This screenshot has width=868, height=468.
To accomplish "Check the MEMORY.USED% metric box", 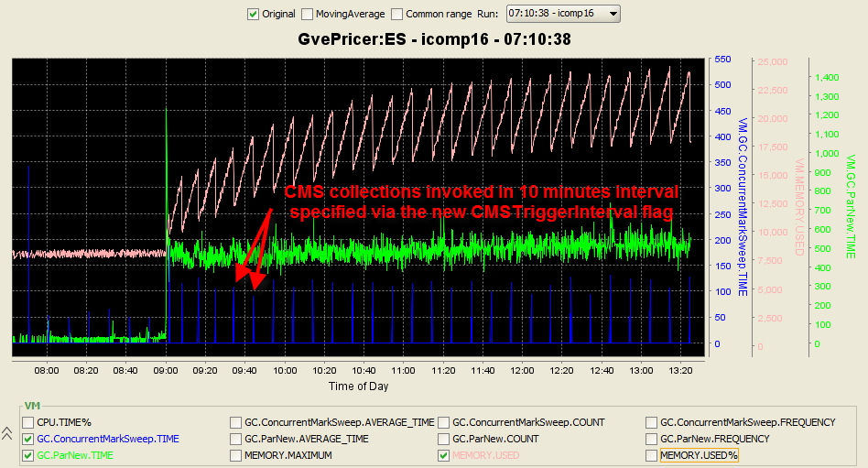I will (x=652, y=455).
